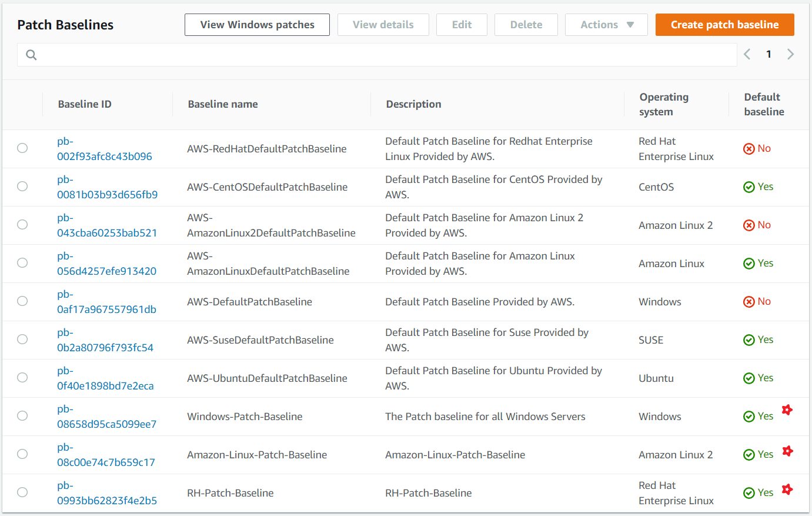Viewport: 812px width, 516px height.
Task: Select radio for AWS-DefaultPatchBaseline
Action: coord(22,301)
